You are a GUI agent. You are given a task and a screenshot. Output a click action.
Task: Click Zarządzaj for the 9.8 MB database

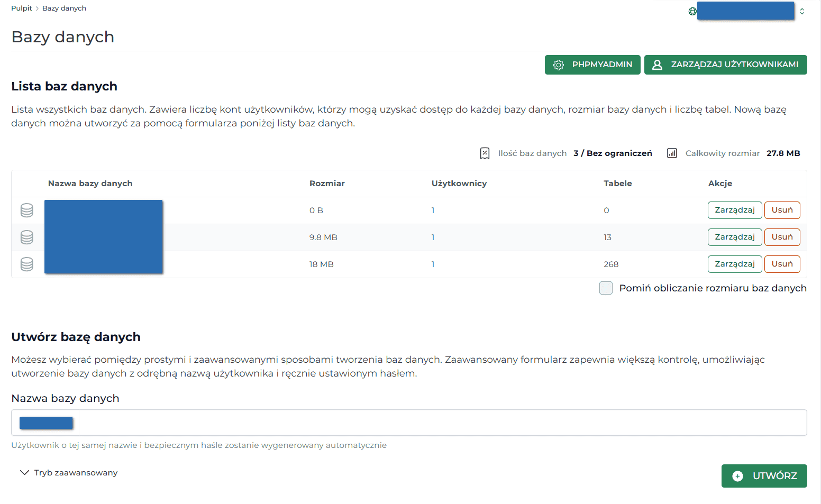pyautogui.click(x=735, y=237)
